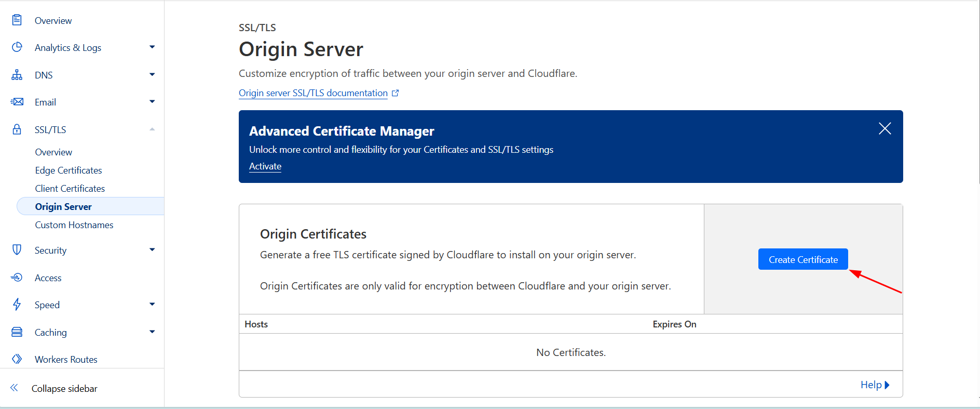Viewport: 980px width, 409px height.
Task: Select Custom Hostnames in sidebar
Action: tap(74, 225)
